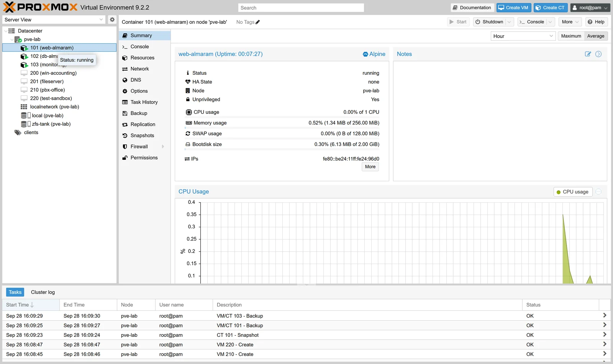Expand the Firewall submenu arrow

click(163, 147)
